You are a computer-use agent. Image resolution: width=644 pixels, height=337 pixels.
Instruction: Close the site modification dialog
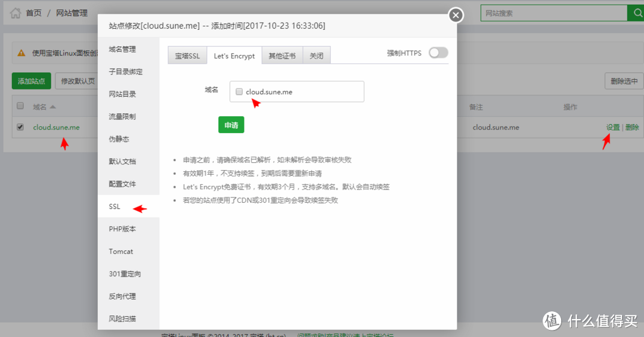[x=456, y=15]
